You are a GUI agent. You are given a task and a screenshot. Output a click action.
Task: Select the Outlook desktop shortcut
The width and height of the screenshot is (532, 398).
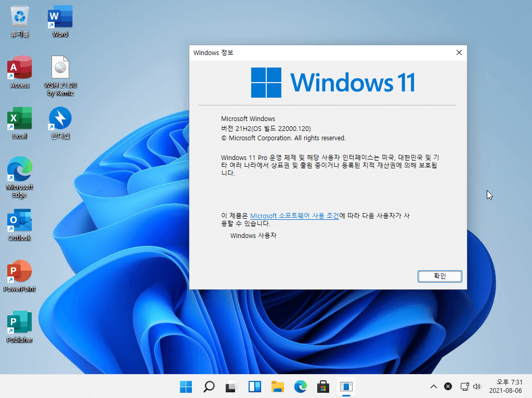point(20,225)
